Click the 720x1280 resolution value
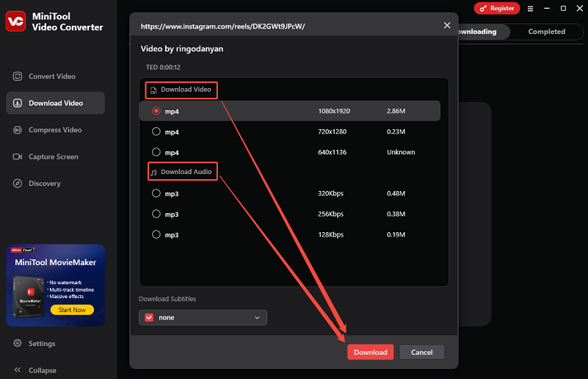The height and width of the screenshot is (379, 588). 333,131
